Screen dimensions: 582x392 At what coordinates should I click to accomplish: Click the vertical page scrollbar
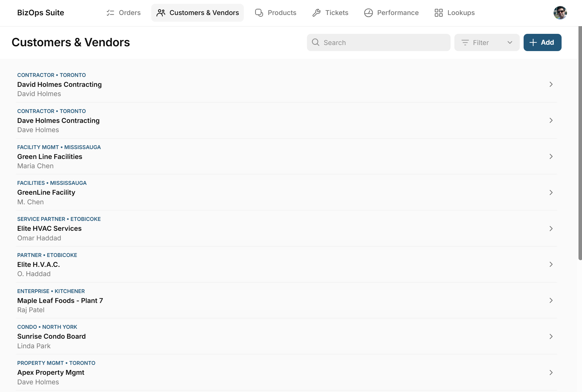(580, 143)
